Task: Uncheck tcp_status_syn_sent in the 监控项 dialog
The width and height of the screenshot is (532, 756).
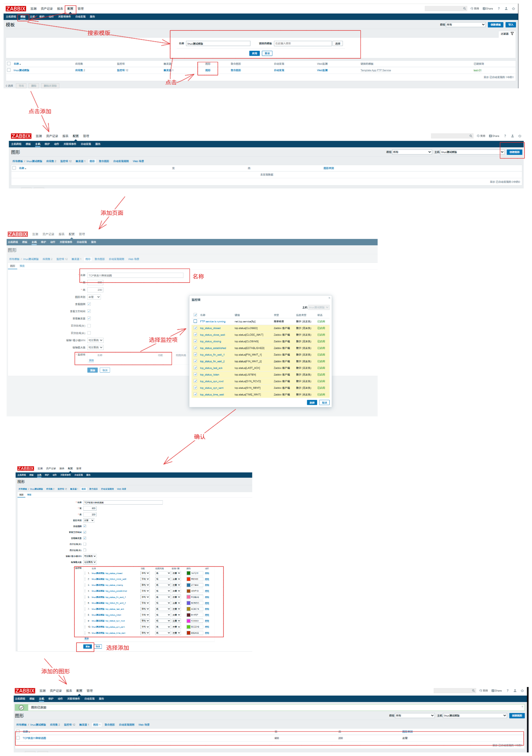Action: 195,388
